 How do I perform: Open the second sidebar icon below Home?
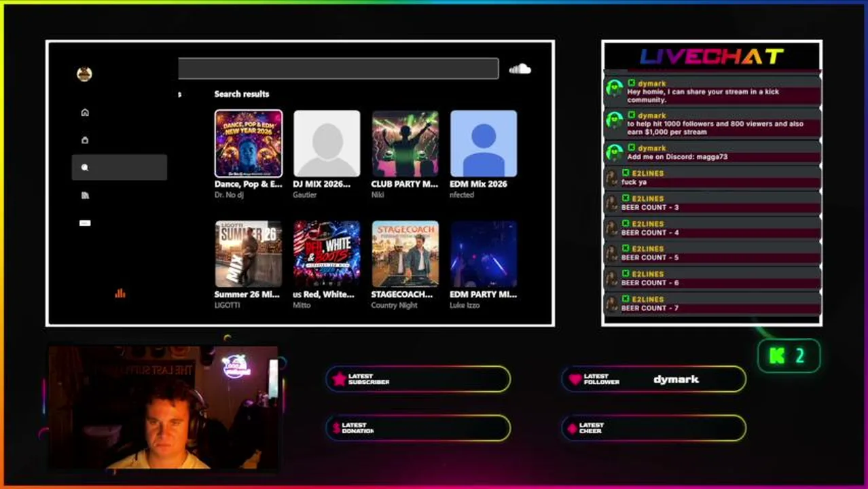coord(85,140)
